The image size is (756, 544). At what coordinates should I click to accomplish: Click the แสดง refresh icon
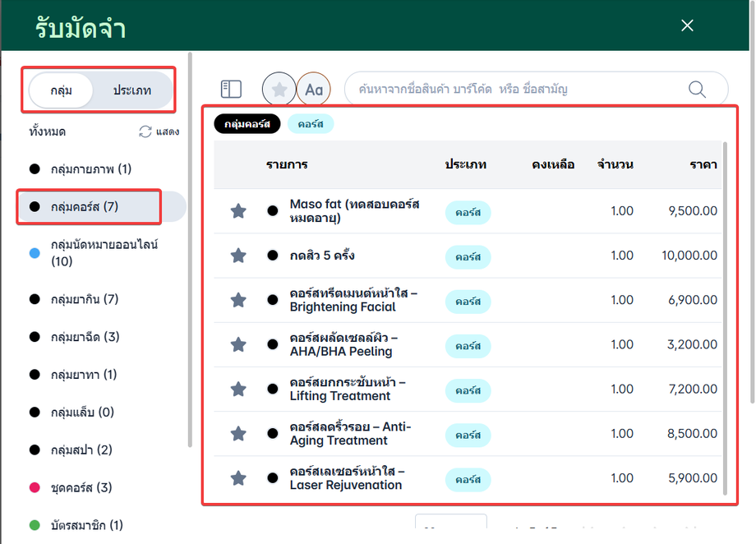(145, 131)
